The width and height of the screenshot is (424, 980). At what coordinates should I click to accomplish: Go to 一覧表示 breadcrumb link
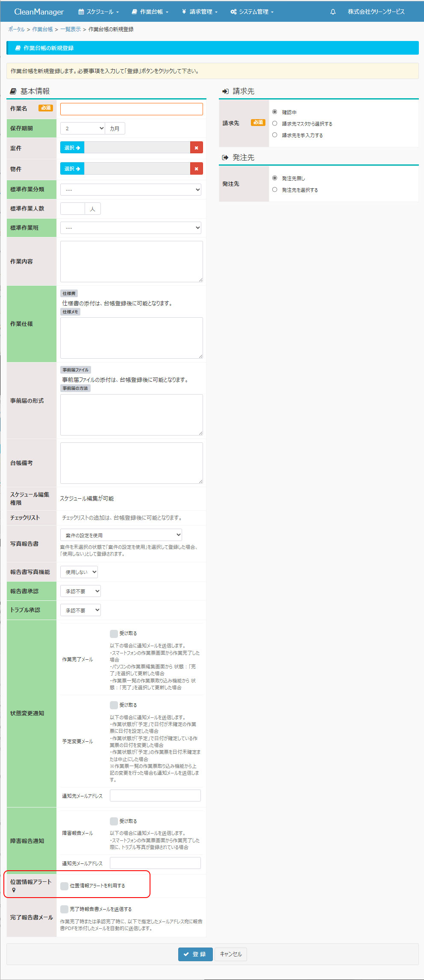[71, 29]
